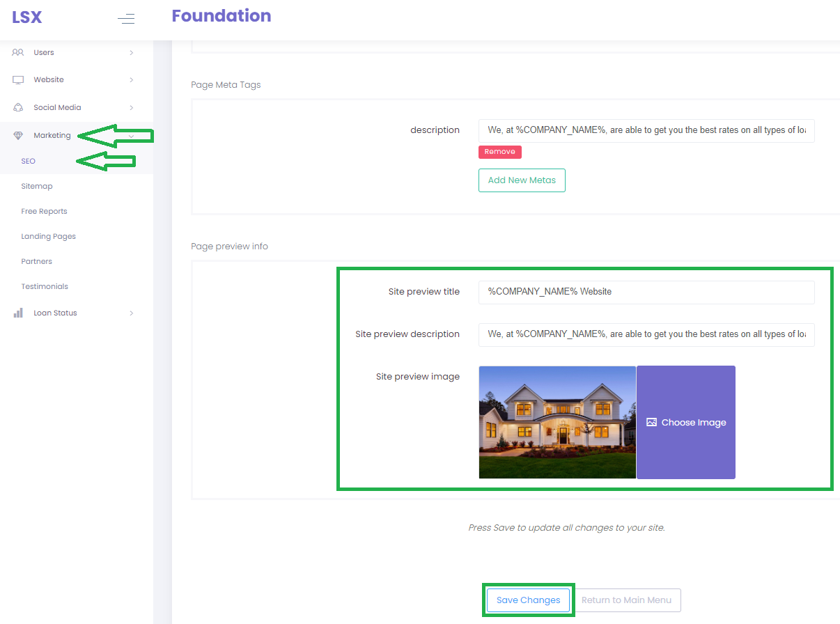Remove the description meta tag
Viewport: 840px width, 624px height.
point(500,152)
